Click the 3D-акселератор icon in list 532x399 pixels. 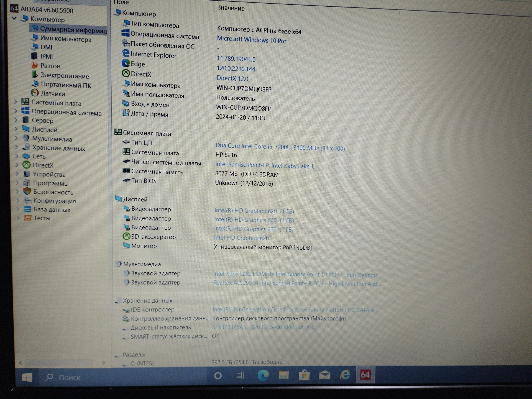coord(127,236)
